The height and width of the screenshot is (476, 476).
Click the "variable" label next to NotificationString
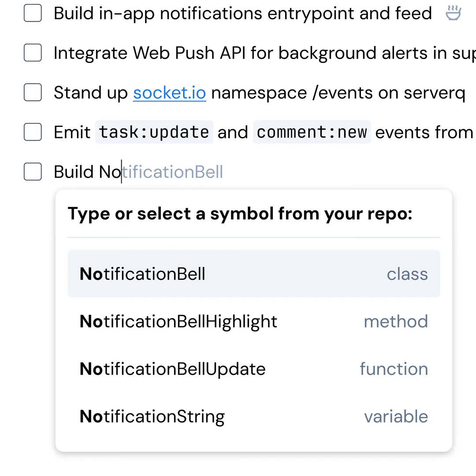[x=396, y=416]
